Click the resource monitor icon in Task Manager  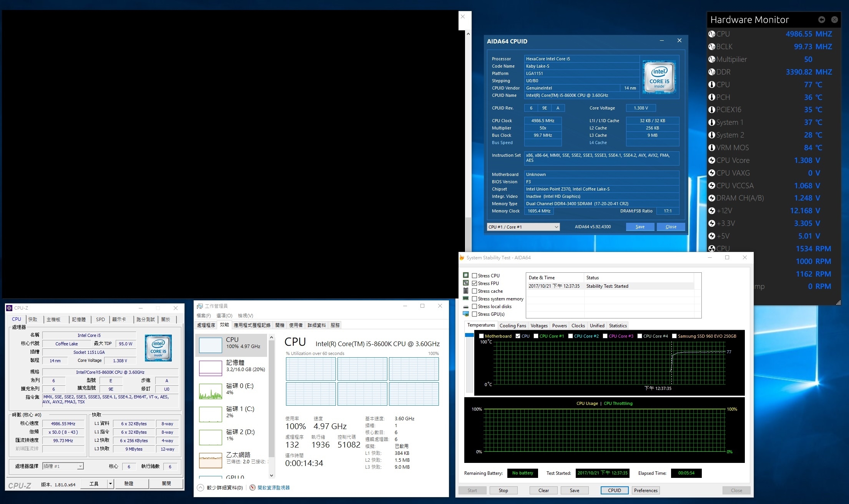253,487
